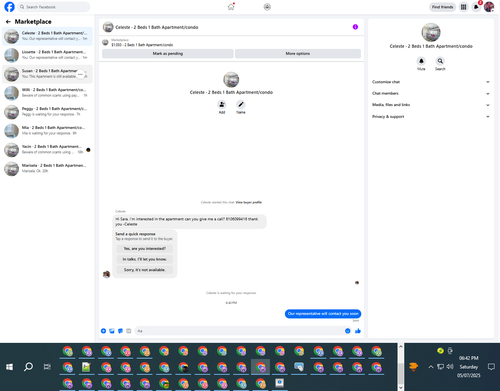
Task: Click the listing thumbnail in the right panel
Action: (x=431, y=32)
